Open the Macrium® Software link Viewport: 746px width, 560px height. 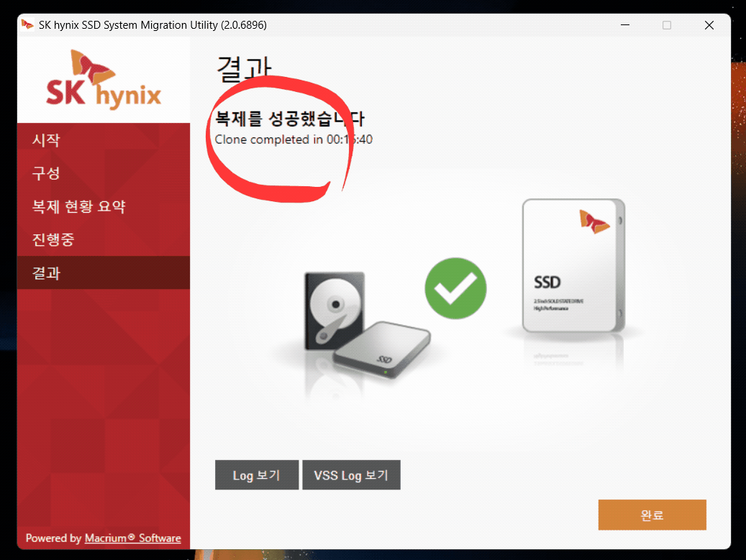133,538
